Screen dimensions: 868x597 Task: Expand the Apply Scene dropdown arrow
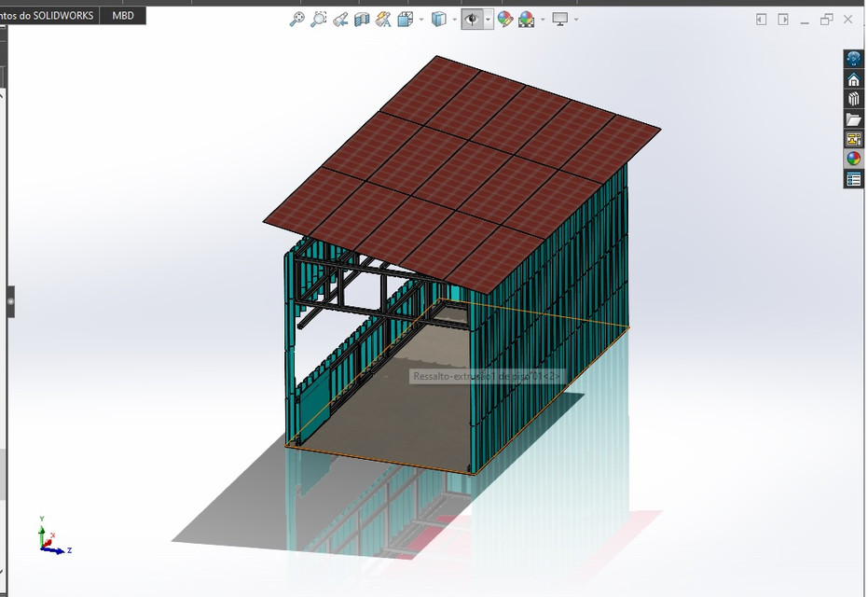pyautogui.click(x=543, y=18)
